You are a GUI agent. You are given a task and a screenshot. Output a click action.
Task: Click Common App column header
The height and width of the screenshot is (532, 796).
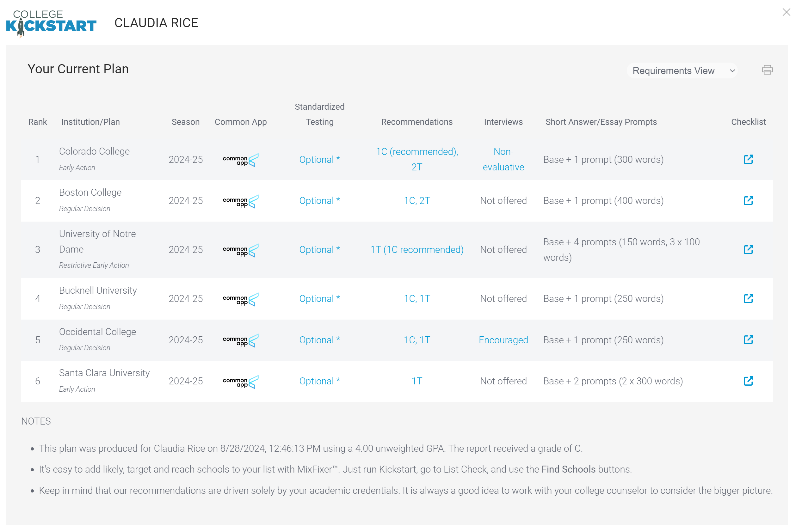click(241, 122)
